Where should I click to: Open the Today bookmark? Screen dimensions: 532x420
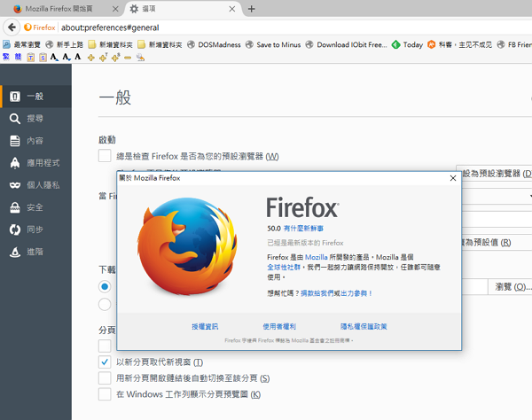click(x=407, y=44)
